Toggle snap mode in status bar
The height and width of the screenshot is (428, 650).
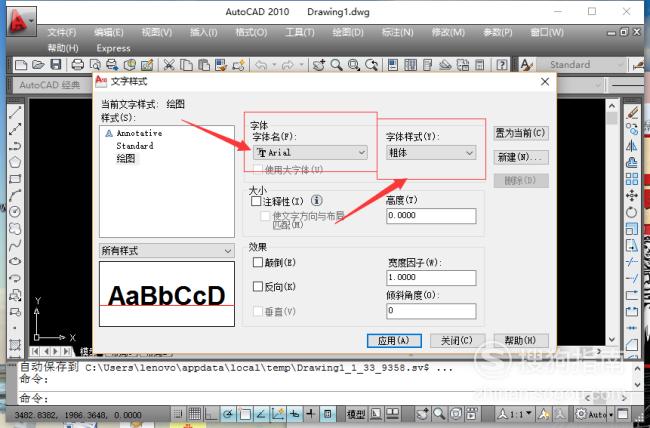pyautogui.click(x=178, y=414)
